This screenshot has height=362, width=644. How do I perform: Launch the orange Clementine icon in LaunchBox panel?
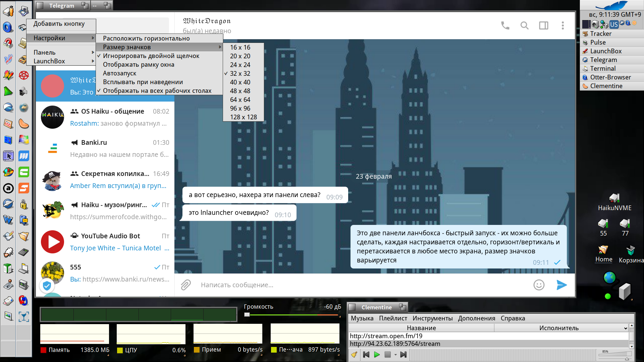(24, 124)
